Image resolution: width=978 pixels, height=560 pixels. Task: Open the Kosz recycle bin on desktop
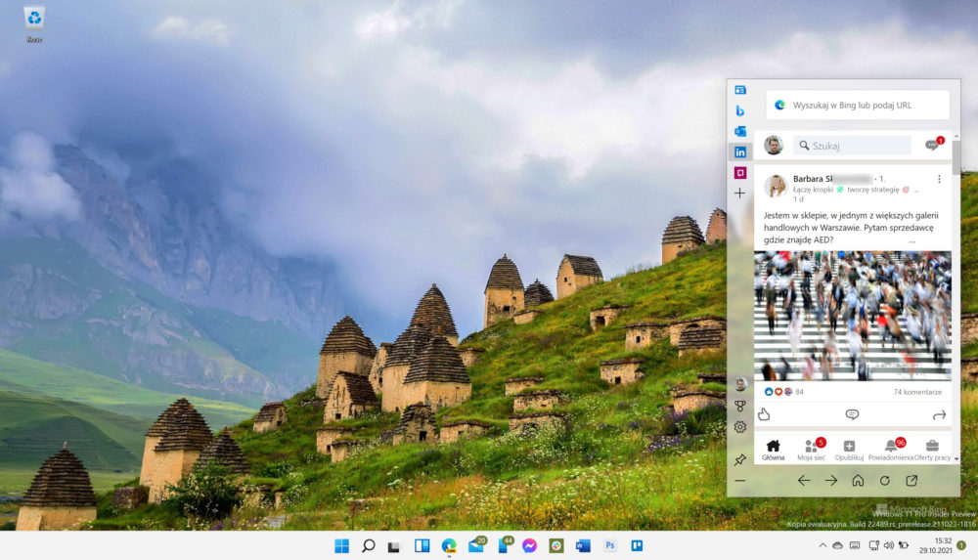[x=34, y=24]
